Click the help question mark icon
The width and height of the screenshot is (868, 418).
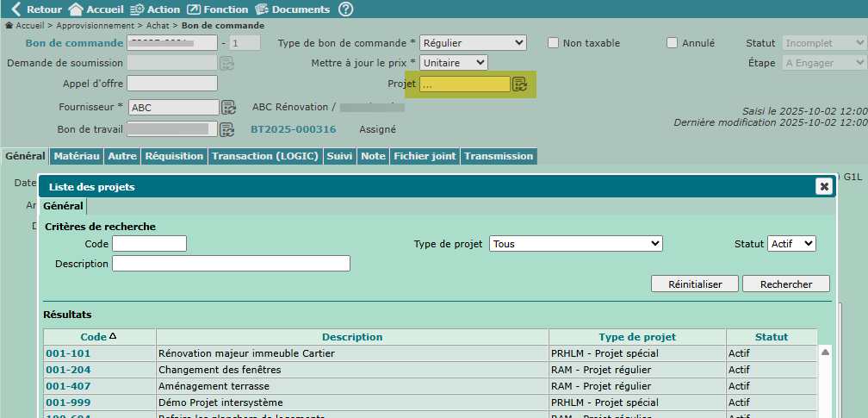click(x=345, y=9)
